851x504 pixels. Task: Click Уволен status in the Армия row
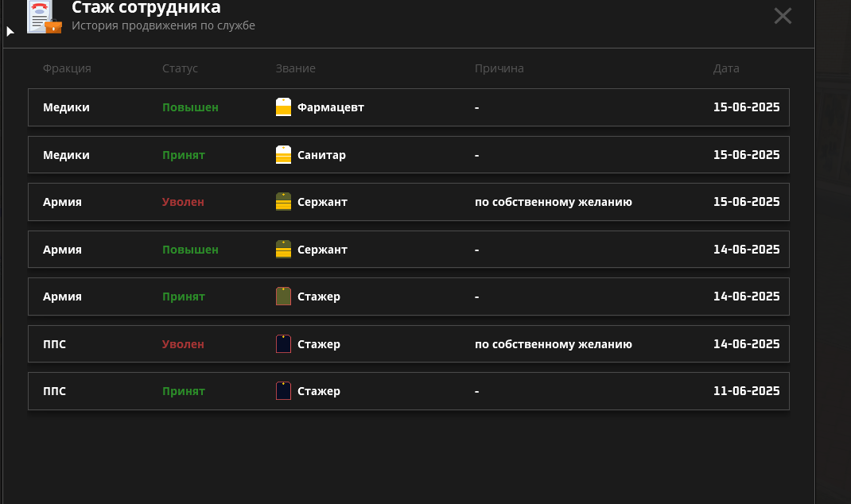(x=183, y=202)
